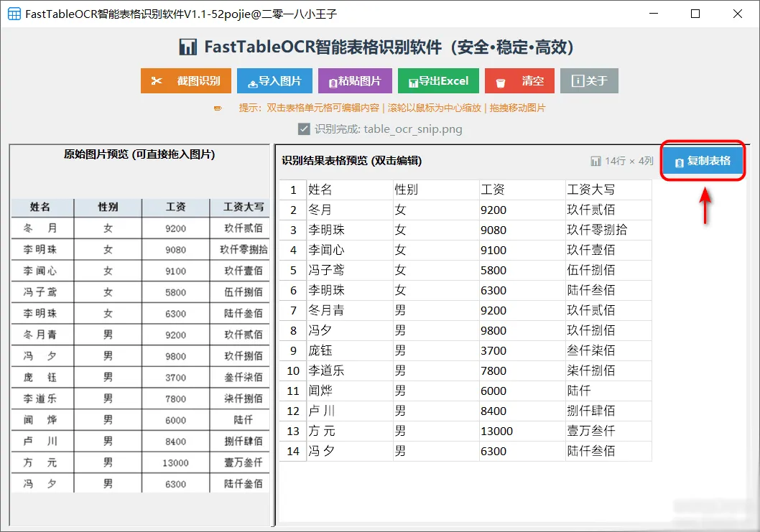760x532 pixels.
Task: Click the chart logo icon beside the heading
Action: pyautogui.click(x=188, y=47)
